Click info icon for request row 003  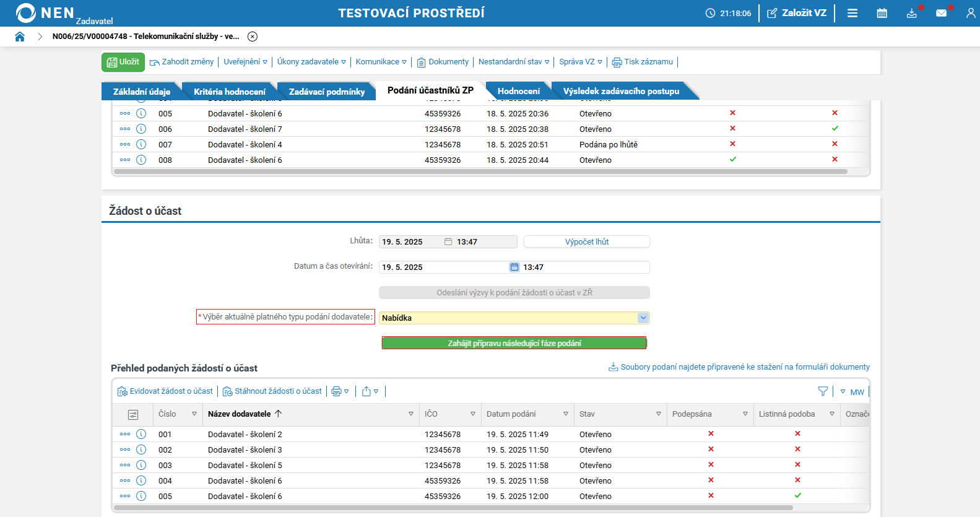tap(141, 465)
